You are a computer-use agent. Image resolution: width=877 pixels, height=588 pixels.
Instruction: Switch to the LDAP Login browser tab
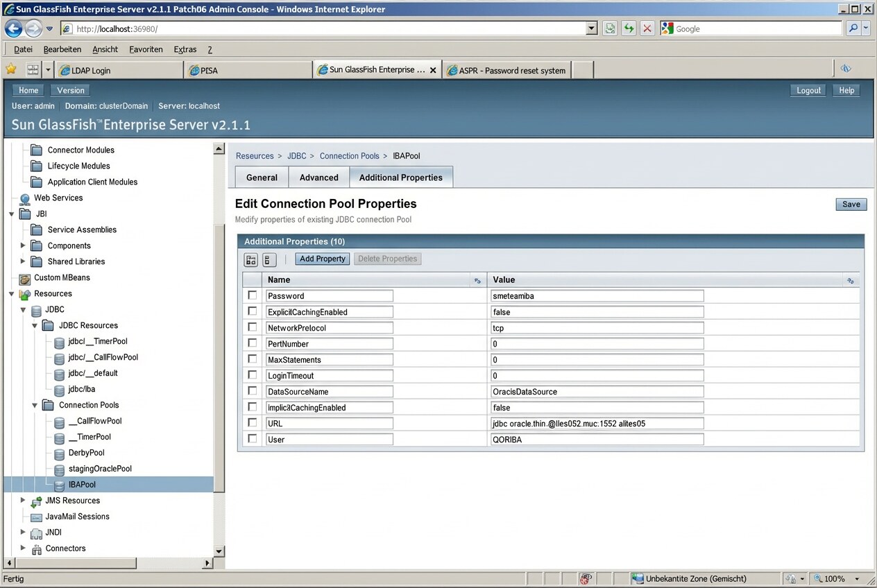coord(119,70)
